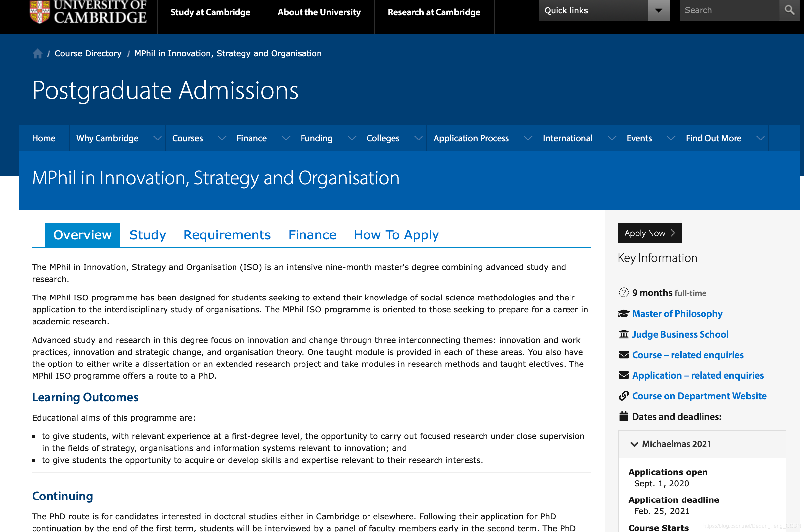Open Course Directory breadcrumb link
This screenshot has height=532, width=804.
point(88,54)
